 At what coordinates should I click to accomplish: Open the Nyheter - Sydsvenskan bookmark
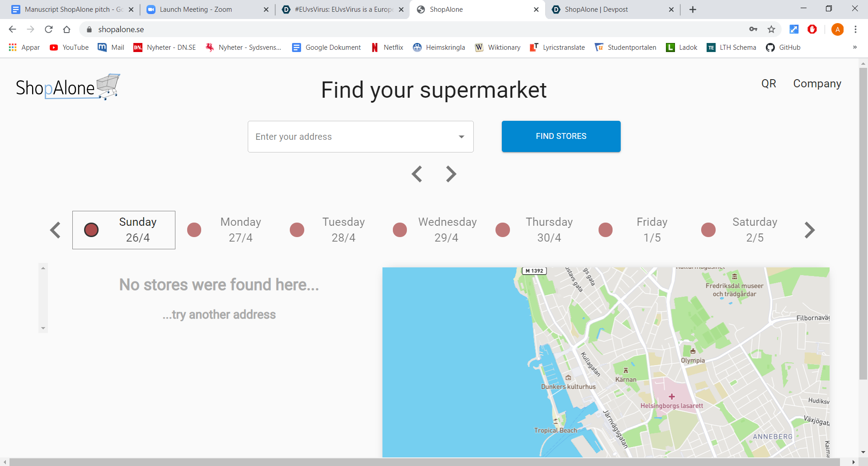[x=243, y=48]
